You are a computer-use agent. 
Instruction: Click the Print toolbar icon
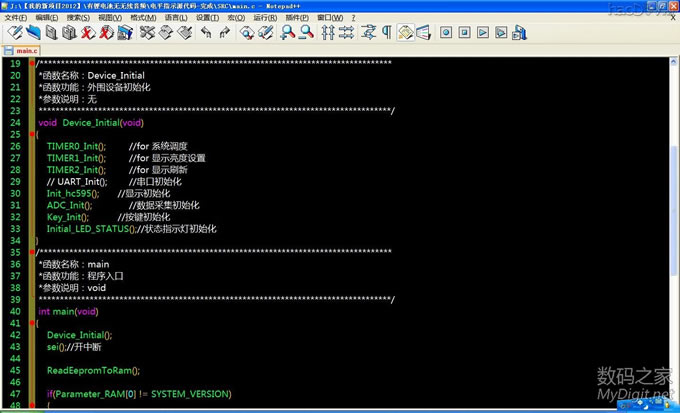tap(124, 33)
